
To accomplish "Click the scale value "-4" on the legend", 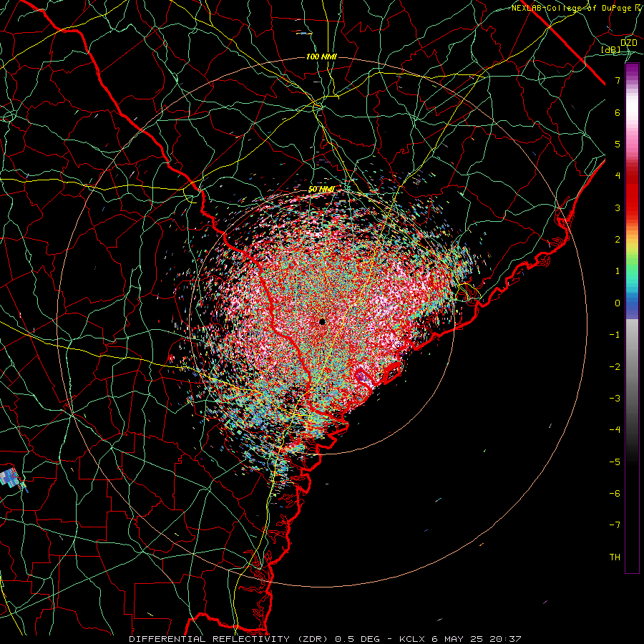I will pyautogui.click(x=615, y=430).
